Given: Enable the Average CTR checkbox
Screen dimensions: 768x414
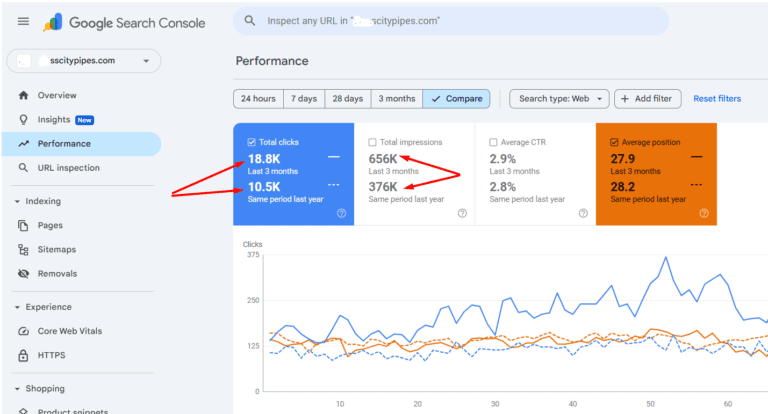Looking at the screenshot, I should pyautogui.click(x=494, y=142).
